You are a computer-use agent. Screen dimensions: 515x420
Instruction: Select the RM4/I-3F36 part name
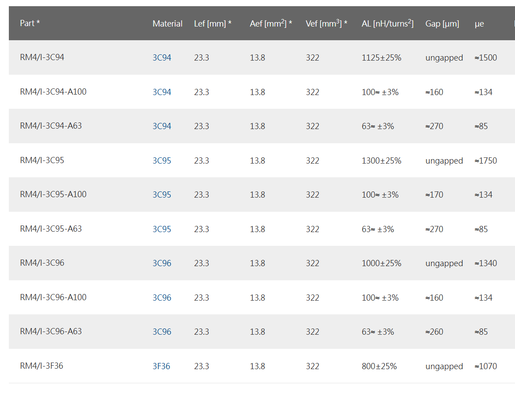tap(42, 366)
